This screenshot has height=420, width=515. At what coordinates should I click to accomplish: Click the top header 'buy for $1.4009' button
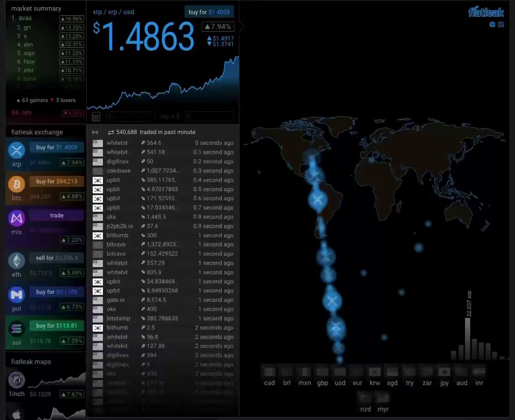point(209,12)
